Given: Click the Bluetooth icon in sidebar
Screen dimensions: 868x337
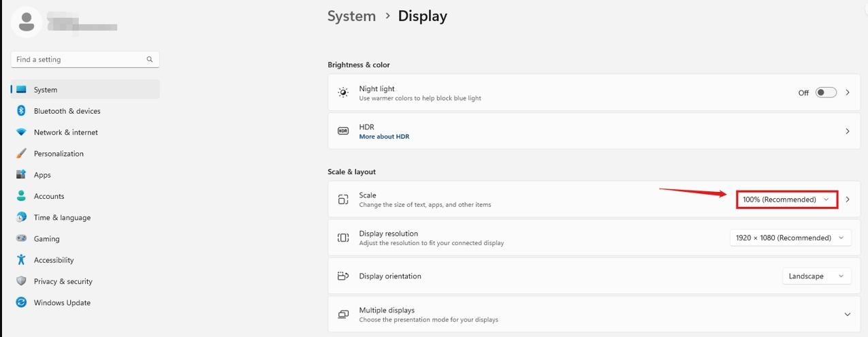Looking at the screenshot, I should 21,111.
